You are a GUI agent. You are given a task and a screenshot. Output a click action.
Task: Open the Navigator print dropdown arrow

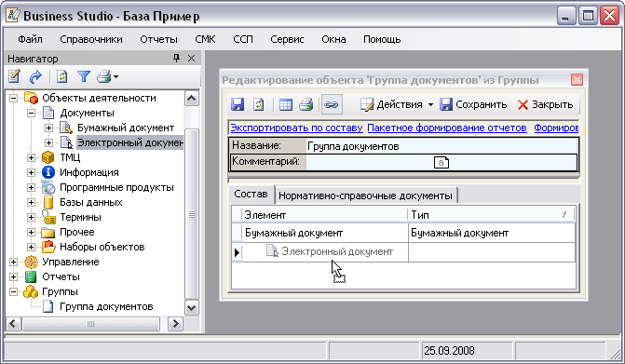click(116, 76)
